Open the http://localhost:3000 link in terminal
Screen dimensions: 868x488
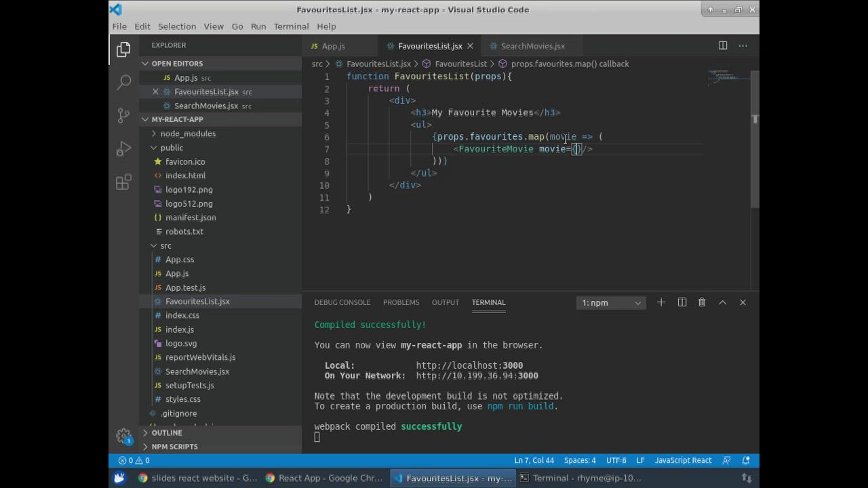(469, 365)
